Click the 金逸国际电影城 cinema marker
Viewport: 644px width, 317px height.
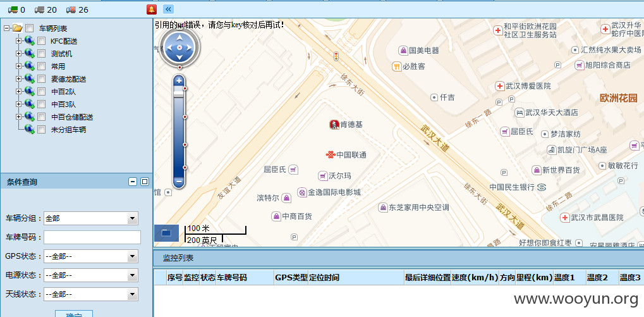[x=303, y=192]
